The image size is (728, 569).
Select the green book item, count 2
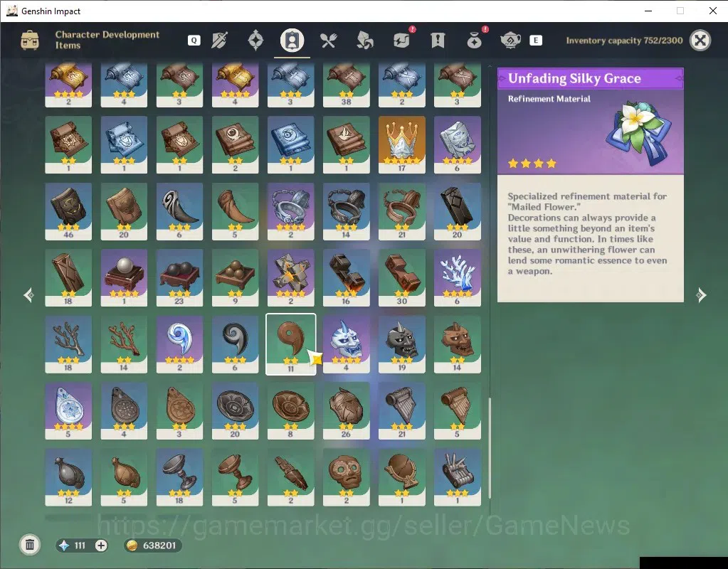[235, 145]
